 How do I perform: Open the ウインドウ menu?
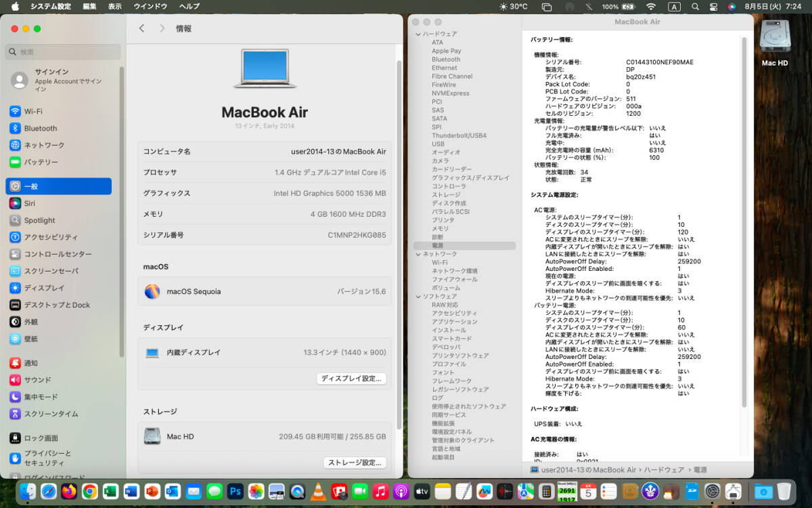[150, 7]
